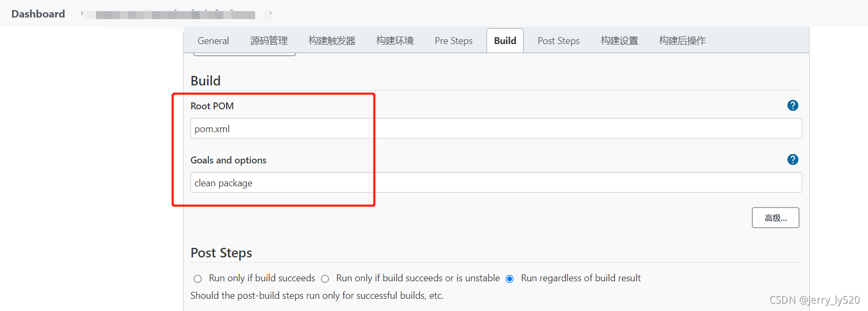Switch to the 构建环境 tab
868x311 pixels.
395,41
